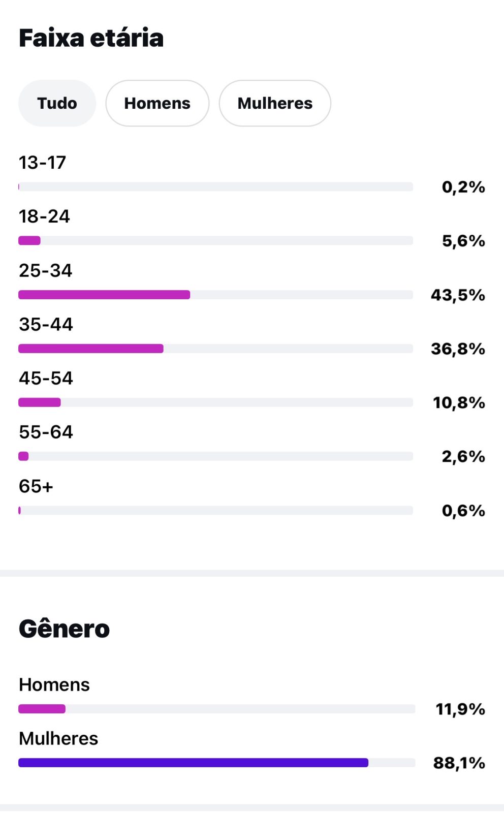Click the 13-17 age range bar

(x=215, y=187)
